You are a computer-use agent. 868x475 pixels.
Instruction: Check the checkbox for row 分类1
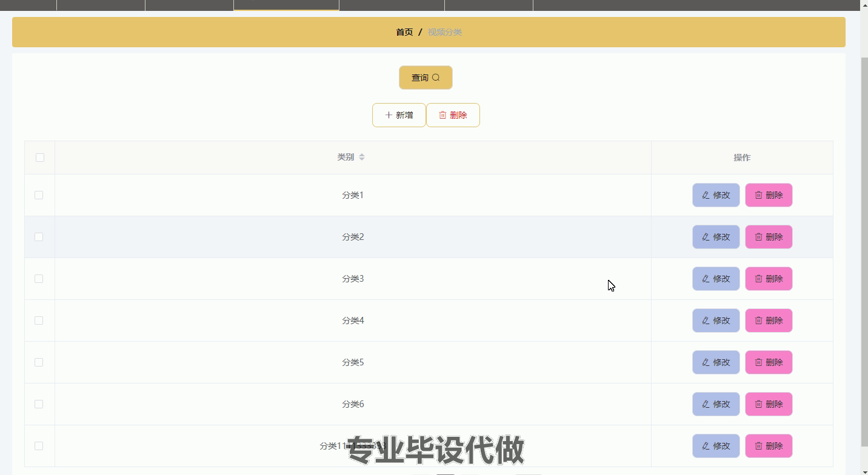39,195
